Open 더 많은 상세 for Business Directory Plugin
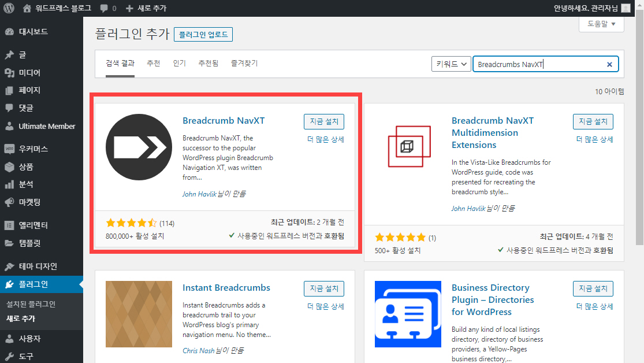Screen dimensions: 644x363 pyautogui.click(x=595, y=306)
